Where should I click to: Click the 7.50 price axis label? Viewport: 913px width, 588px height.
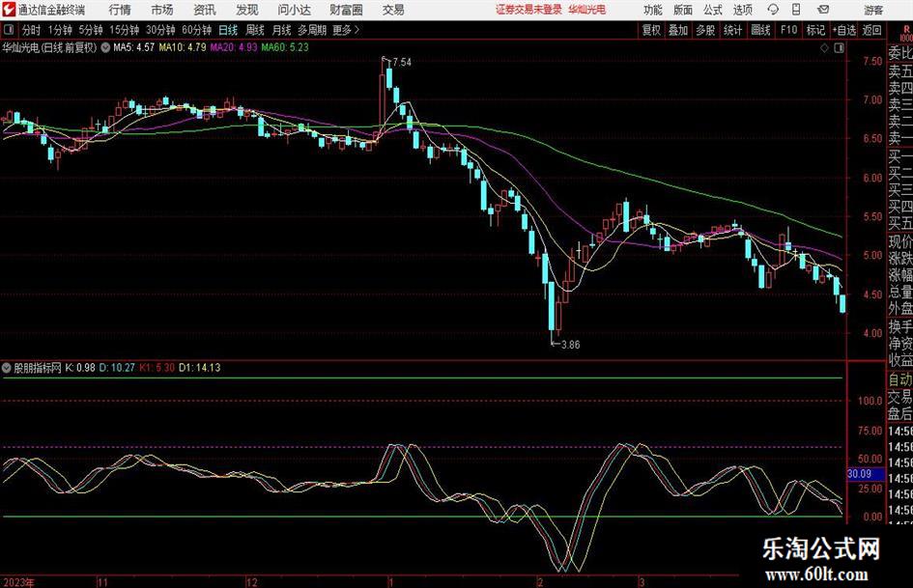coord(872,61)
